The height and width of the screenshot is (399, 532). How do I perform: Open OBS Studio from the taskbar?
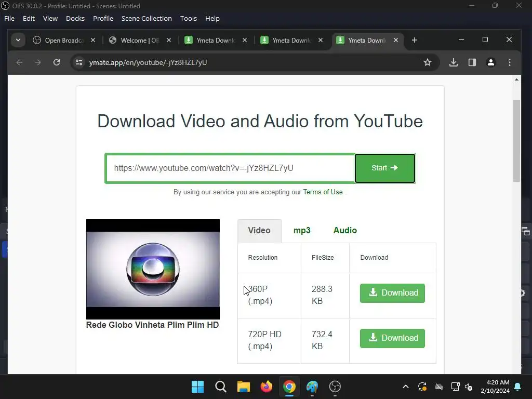(335, 387)
